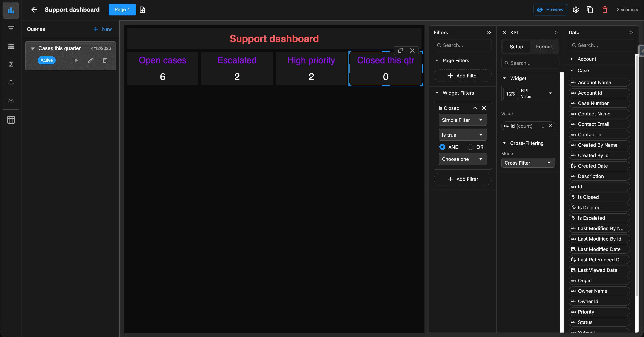Click the red delete dashboard icon
Viewport: 644px width, 337px height.
[x=604, y=10]
